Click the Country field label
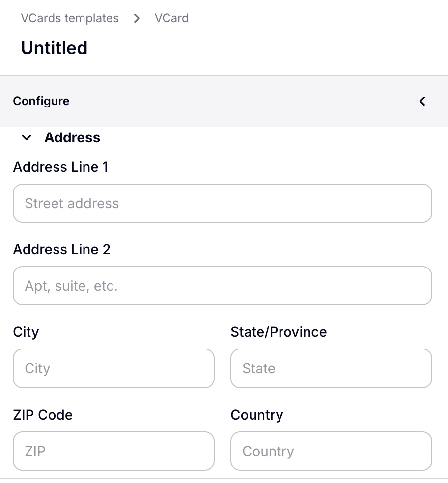This screenshot has height=483, width=448. tap(256, 415)
